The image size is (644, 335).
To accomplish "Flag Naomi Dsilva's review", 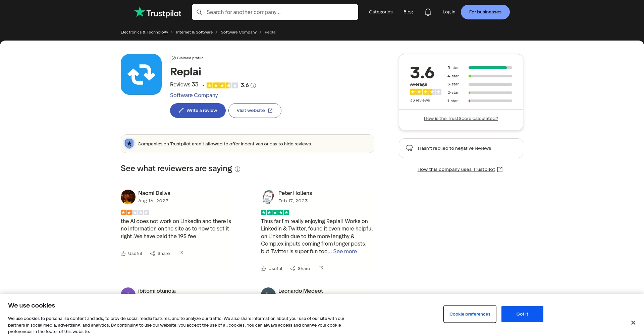I will point(181,253).
